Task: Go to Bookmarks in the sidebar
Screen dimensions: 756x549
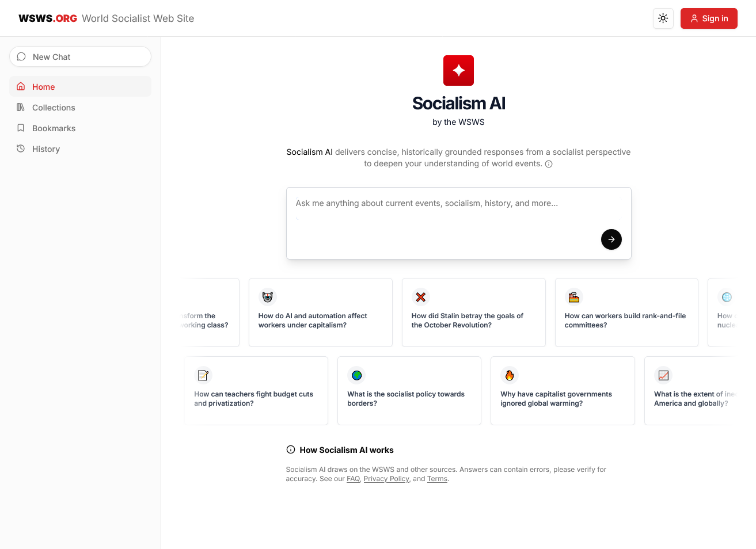Action: (80, 128)
